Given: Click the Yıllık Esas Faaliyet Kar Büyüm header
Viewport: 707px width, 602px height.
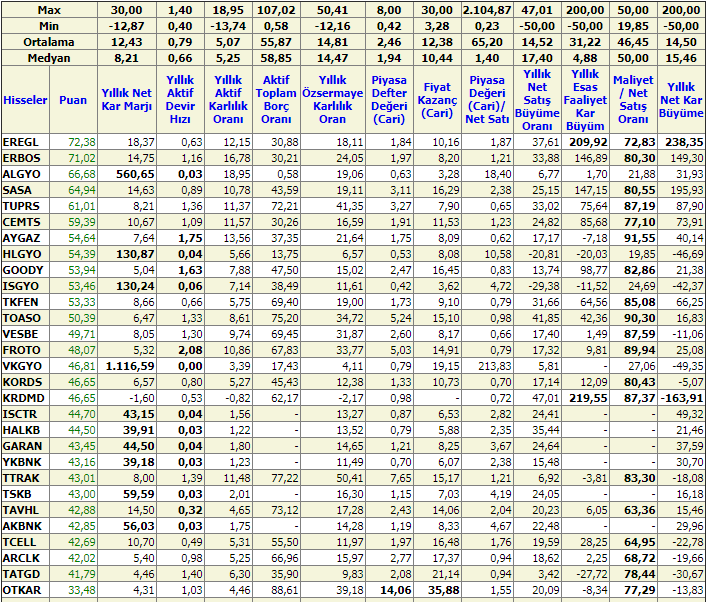Looking at the screenshot, I should pyautogui.click(x=585, y=100).
